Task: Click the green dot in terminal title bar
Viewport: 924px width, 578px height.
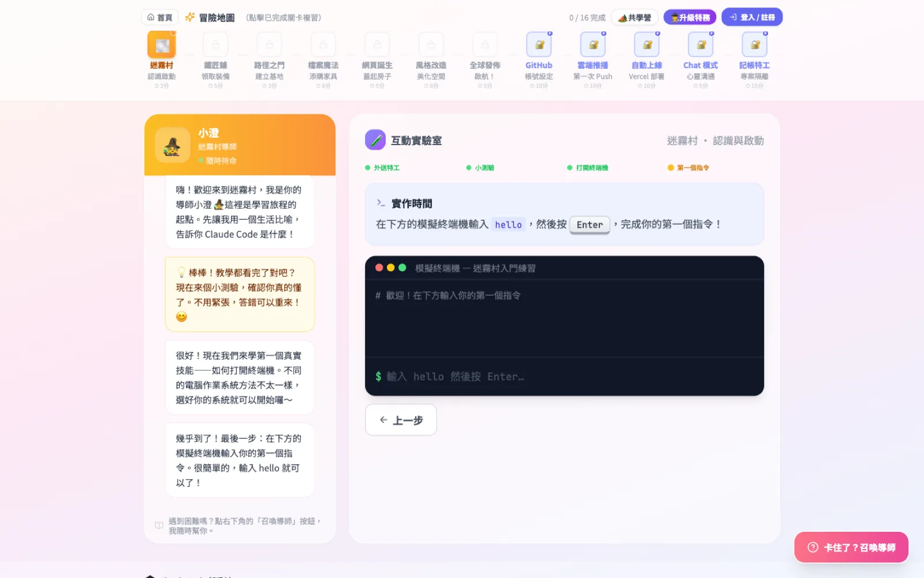Action: 403,268
